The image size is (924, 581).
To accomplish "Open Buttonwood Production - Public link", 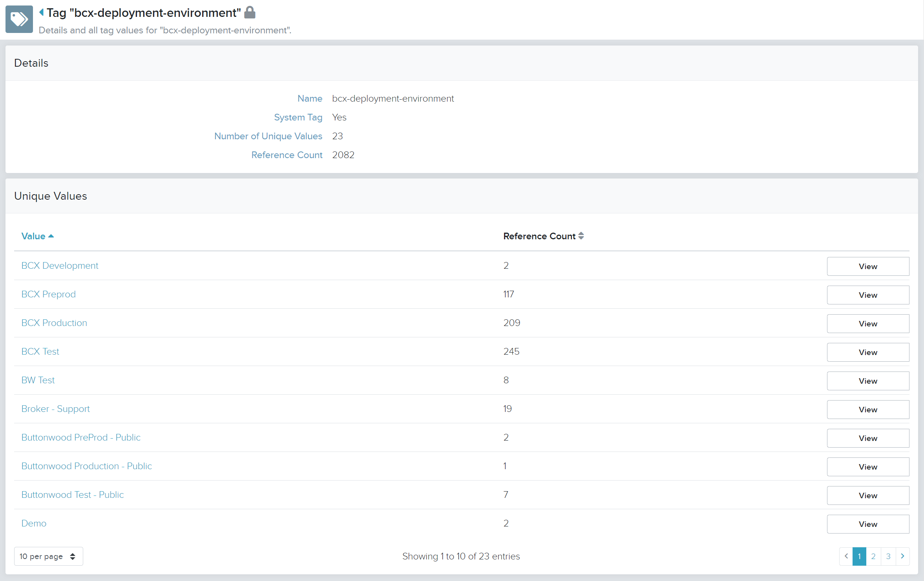I will tap(86, 466).
